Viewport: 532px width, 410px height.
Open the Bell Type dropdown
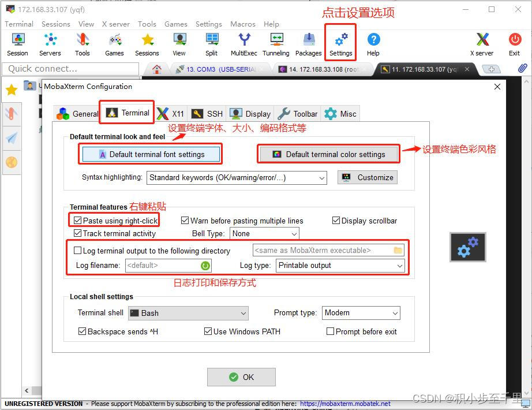[x=265, y=234]
